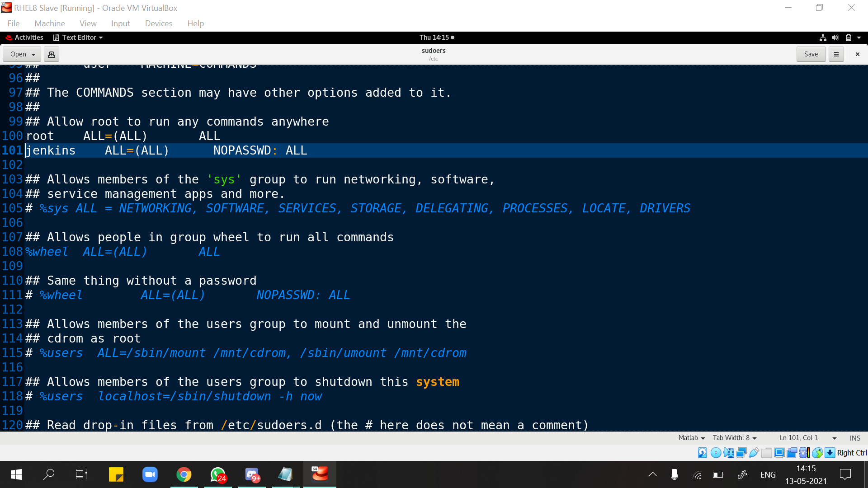Open the Devices menu in VirtualBox
868x488 pixels.
coord(158,23)
